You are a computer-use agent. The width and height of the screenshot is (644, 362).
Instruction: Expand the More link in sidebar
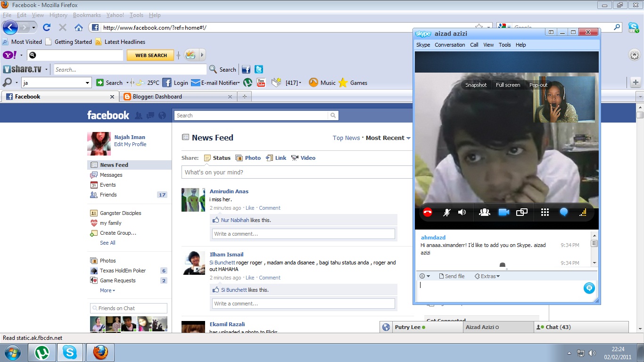tap(107, 290)
